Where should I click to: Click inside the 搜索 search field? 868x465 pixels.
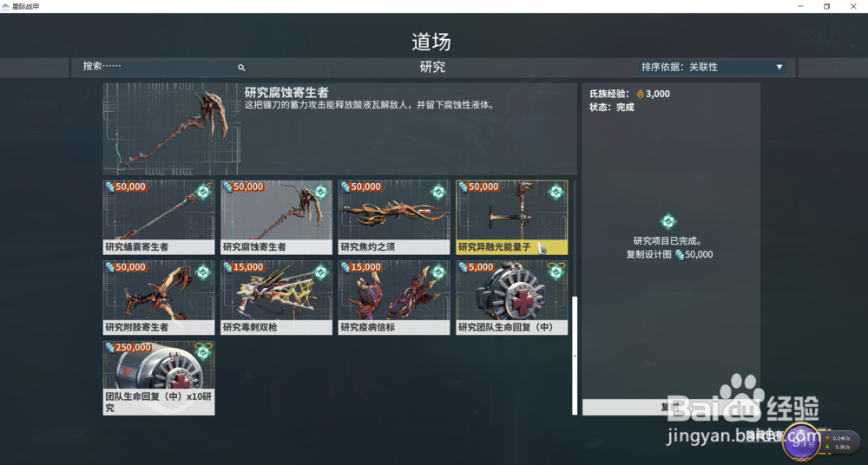coord(161,67)
